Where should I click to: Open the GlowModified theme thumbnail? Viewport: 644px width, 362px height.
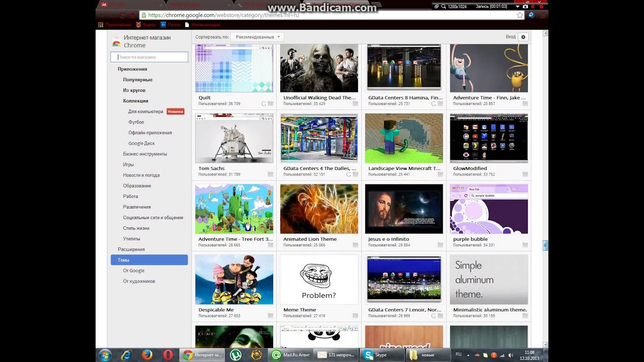(489, 138)
